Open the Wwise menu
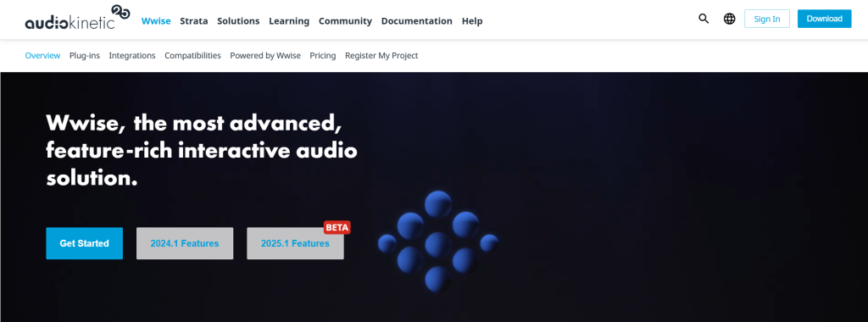Screen dimensions: 868x322 coord(156,21)
